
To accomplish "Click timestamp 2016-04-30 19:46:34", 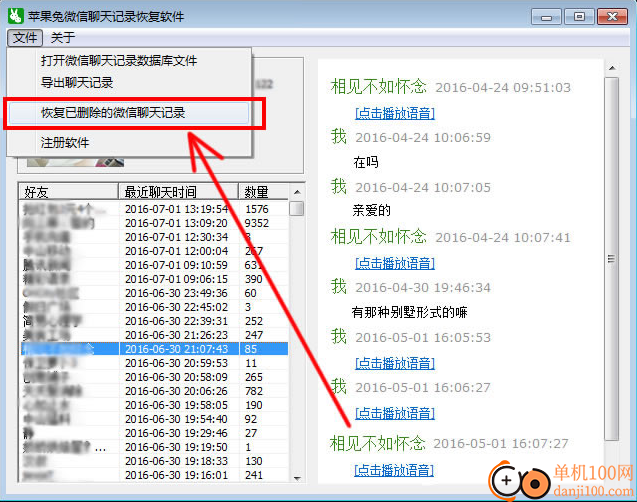I will [423, 288].
